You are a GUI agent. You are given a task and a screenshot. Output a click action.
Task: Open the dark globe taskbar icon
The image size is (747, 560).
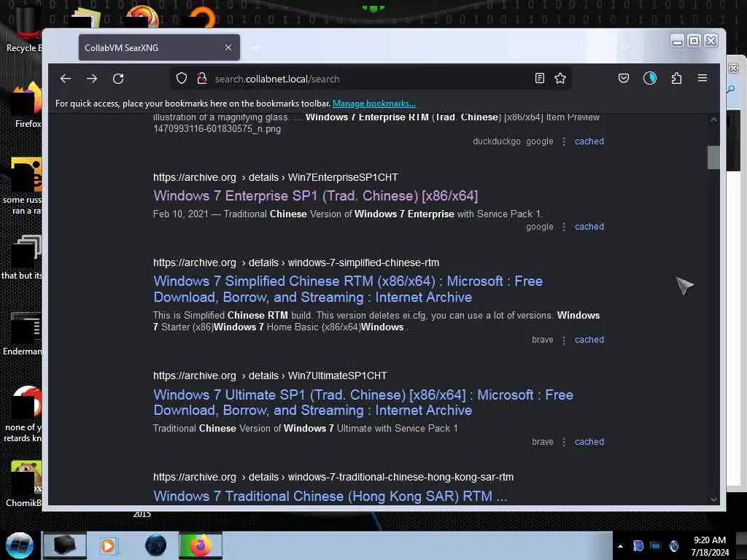click(x=156, y=545)
